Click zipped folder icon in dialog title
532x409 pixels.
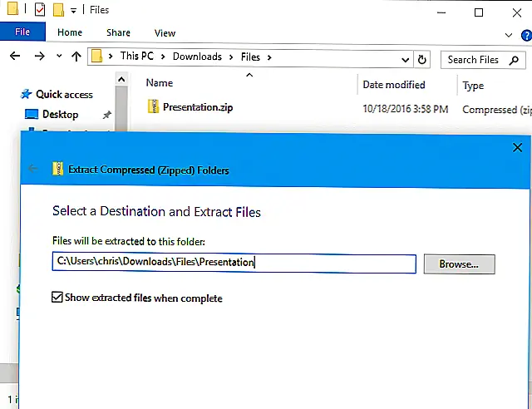[58, 169]
